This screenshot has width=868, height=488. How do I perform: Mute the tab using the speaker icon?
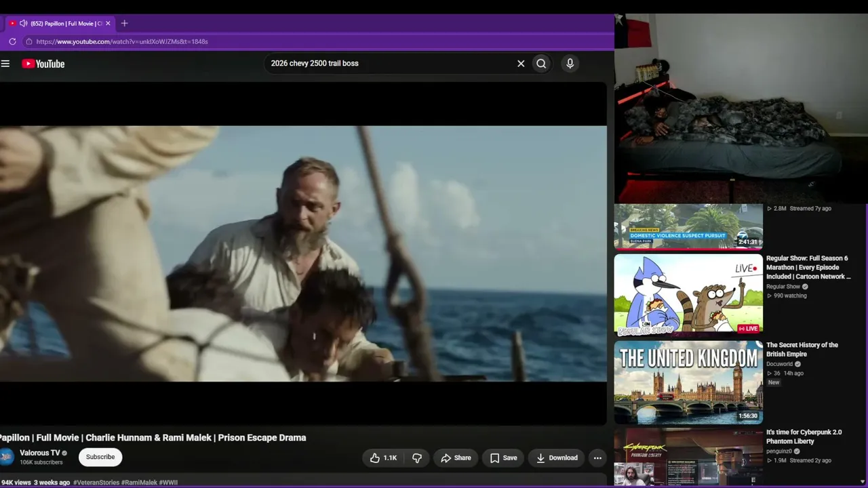coord(23,23)
